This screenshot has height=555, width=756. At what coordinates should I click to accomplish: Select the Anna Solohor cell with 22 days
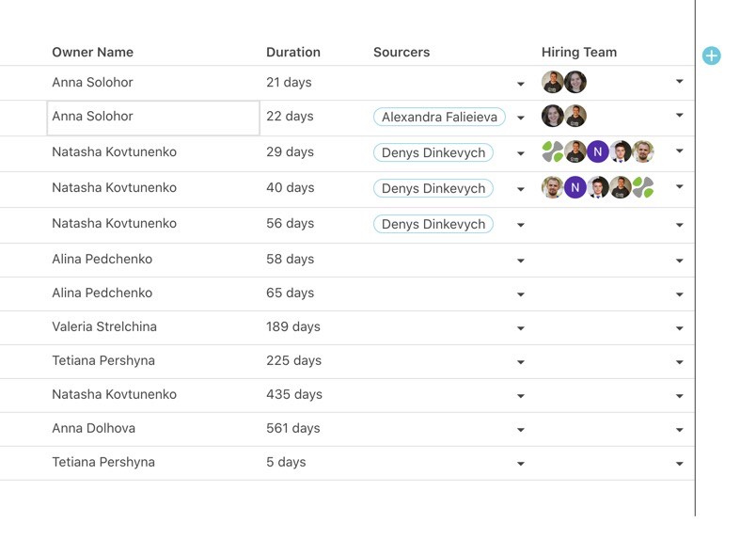click(153, 118)
